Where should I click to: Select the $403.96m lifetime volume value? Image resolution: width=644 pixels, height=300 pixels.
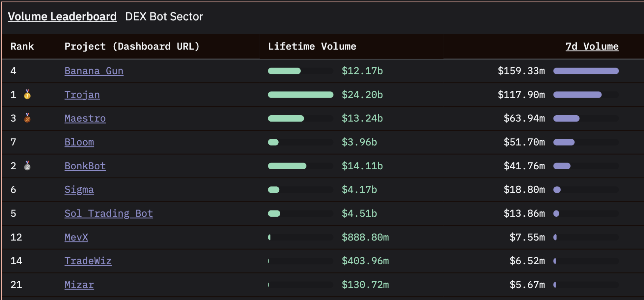365,261
